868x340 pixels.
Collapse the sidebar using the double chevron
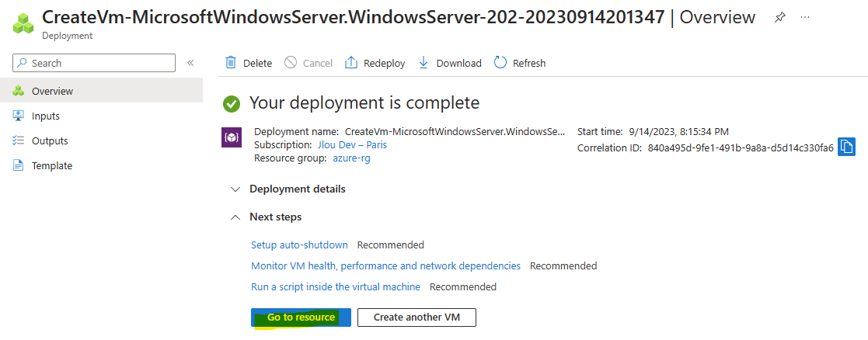click(x=190, y=63)
